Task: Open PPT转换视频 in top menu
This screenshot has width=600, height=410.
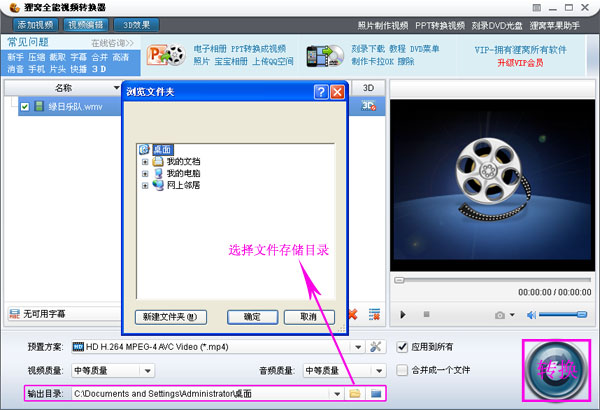Action: (x=440, y=26)
